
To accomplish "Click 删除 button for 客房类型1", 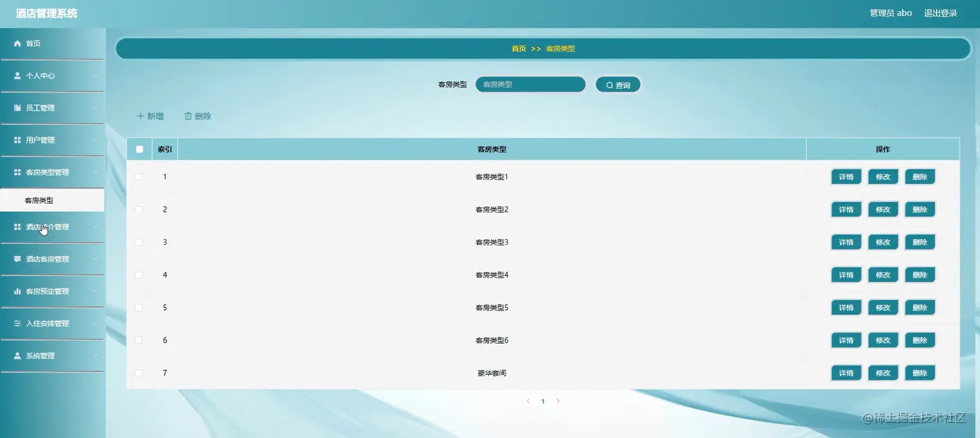I will pos(920,177).
